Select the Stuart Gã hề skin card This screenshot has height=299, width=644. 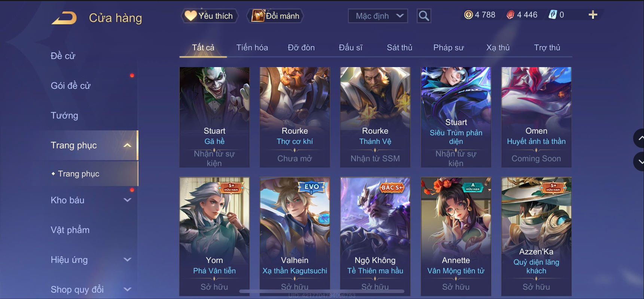click(x=214, y=117)
